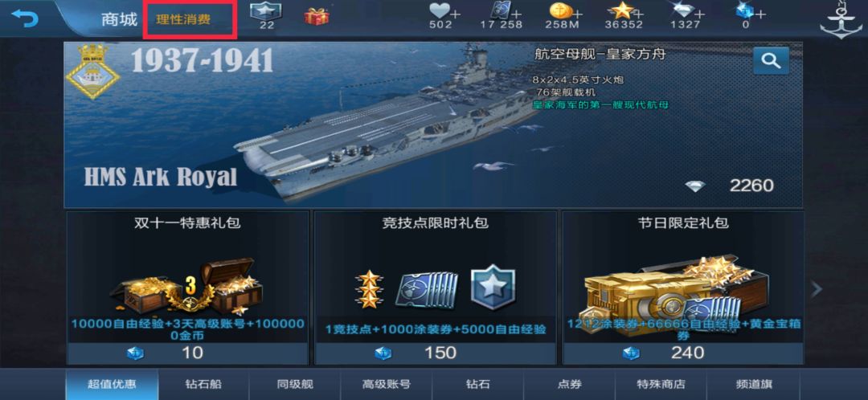
Task: Switch to the 钻石船 tab
Action: tap(203, 384)
